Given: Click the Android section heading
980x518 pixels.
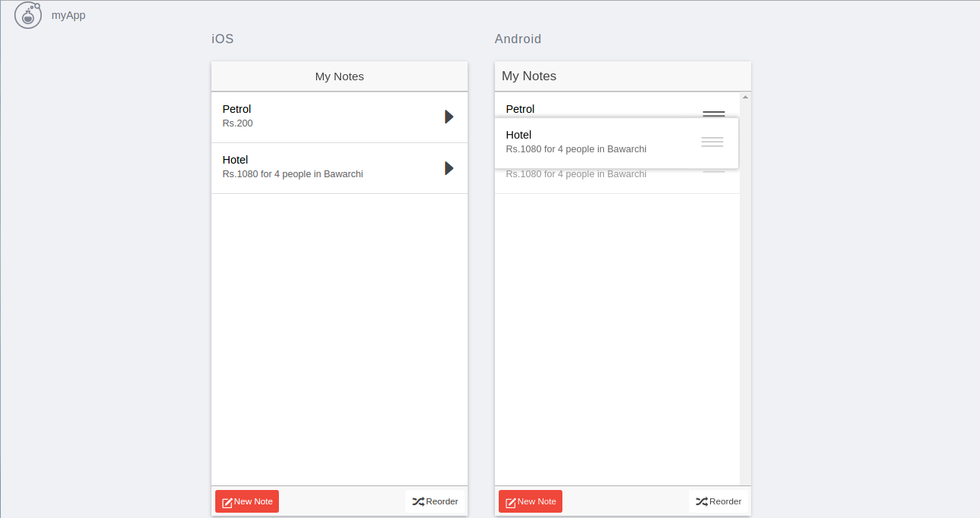Looking at the screenshot, I should (x=518, y=39).
